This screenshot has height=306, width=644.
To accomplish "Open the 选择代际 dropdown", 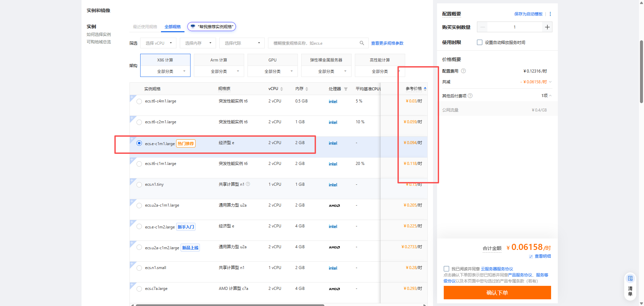I will coord(242,43).
